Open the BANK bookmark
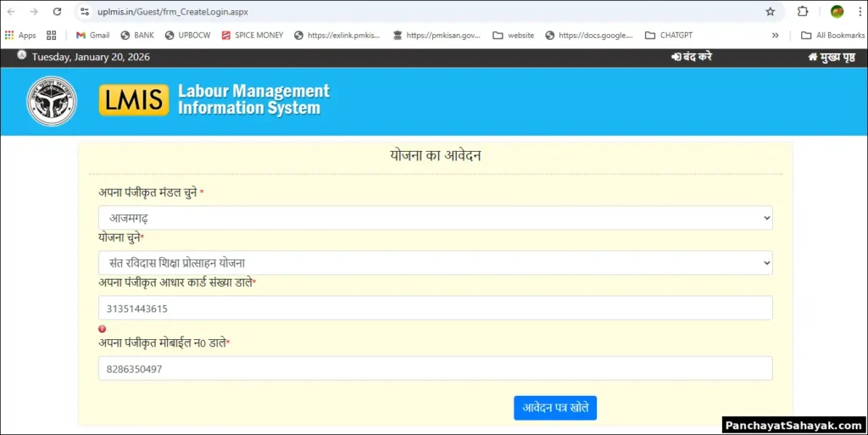868x435 pixels. pos(137,35)
